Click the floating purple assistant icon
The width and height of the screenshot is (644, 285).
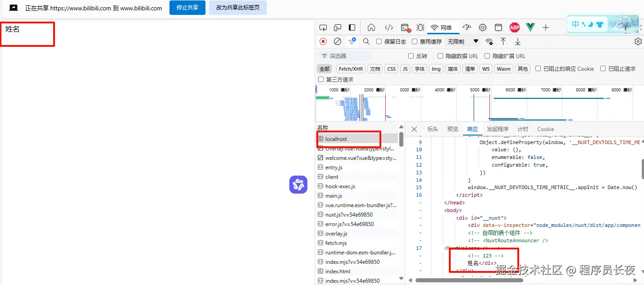coord(298,185)
